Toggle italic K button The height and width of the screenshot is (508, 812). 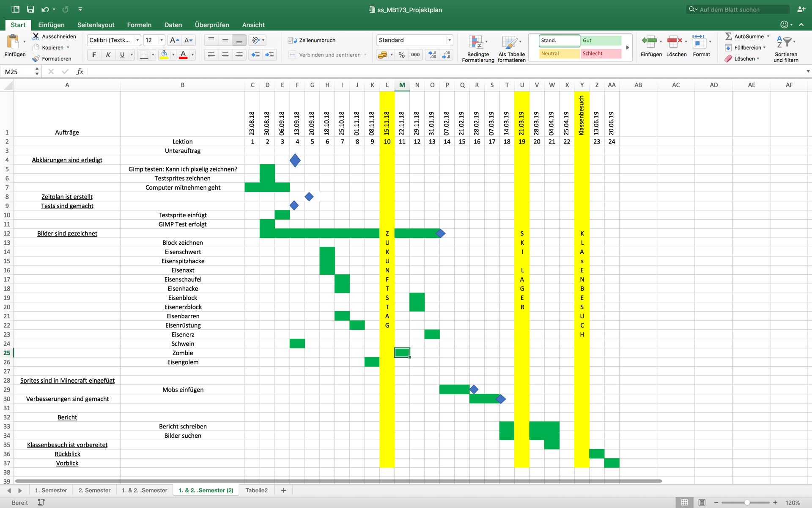[x=108, y=55]
